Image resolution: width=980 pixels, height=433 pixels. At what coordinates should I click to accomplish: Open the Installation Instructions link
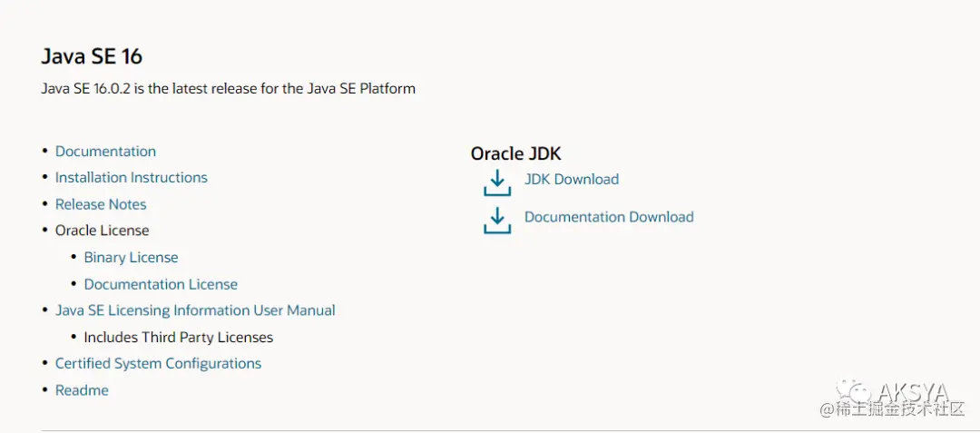pyautogui.click(x=132, y=178)
